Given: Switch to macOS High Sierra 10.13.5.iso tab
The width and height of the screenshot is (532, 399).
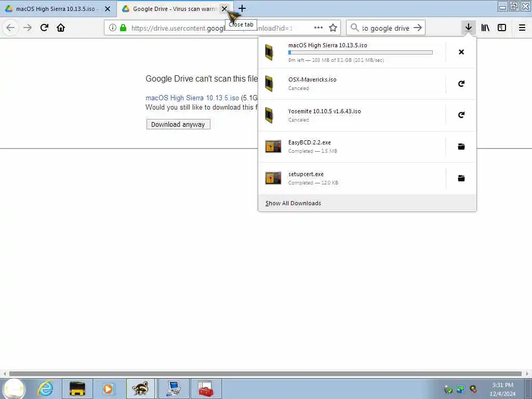Looking at the screenshot, I should [x=58, y=9].
